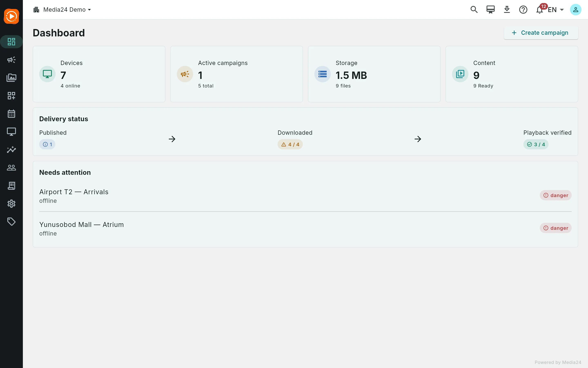This screenshot has height=368, width=588.
Task: Click the 1.5 MB storage value
Action: [351, 75]
